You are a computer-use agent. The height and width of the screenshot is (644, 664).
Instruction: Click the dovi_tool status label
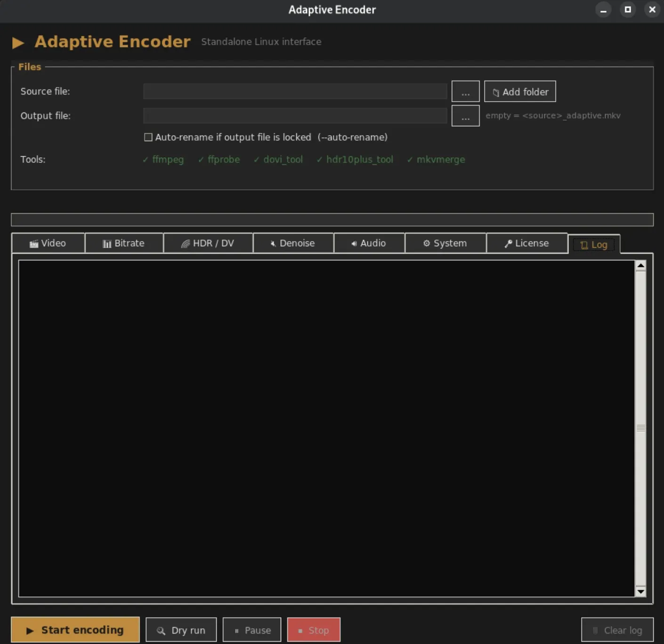[278, 160]
